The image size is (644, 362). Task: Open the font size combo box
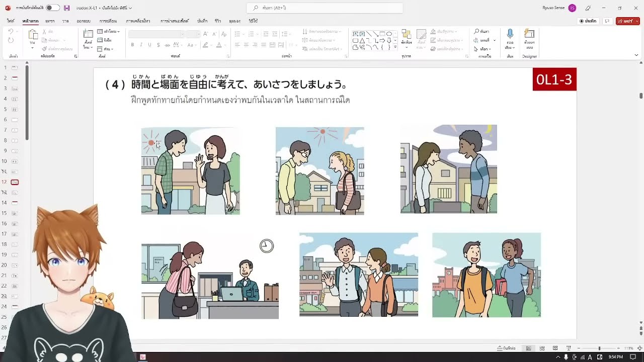pyautogui.click(x=194, y=34)
